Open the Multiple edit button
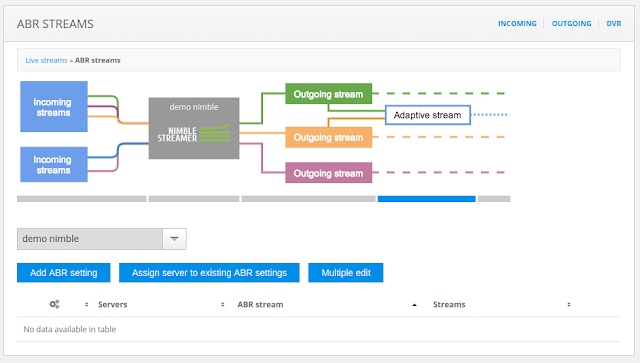Image resolution: width=640 pixels, height=363 pixels. [x=346, y=273]
